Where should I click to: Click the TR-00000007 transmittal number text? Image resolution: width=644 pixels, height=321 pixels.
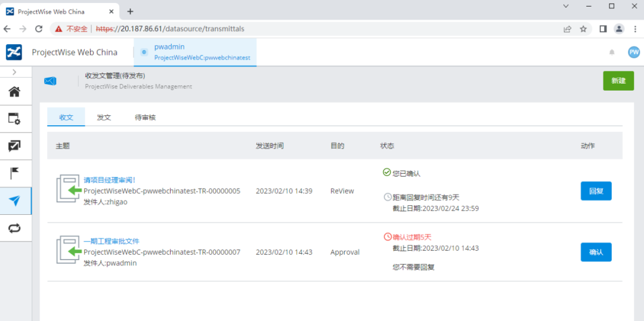click(162, 252)
